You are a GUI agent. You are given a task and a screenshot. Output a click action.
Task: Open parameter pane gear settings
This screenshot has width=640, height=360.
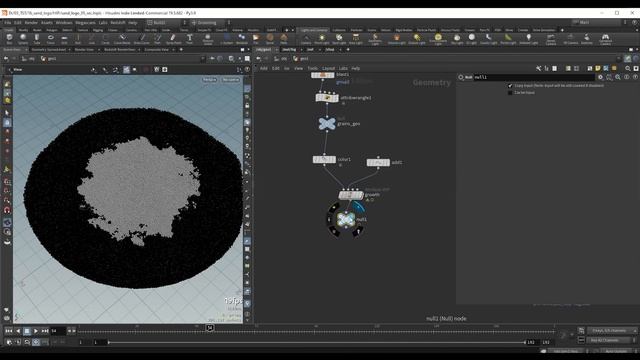click(600, 77)
